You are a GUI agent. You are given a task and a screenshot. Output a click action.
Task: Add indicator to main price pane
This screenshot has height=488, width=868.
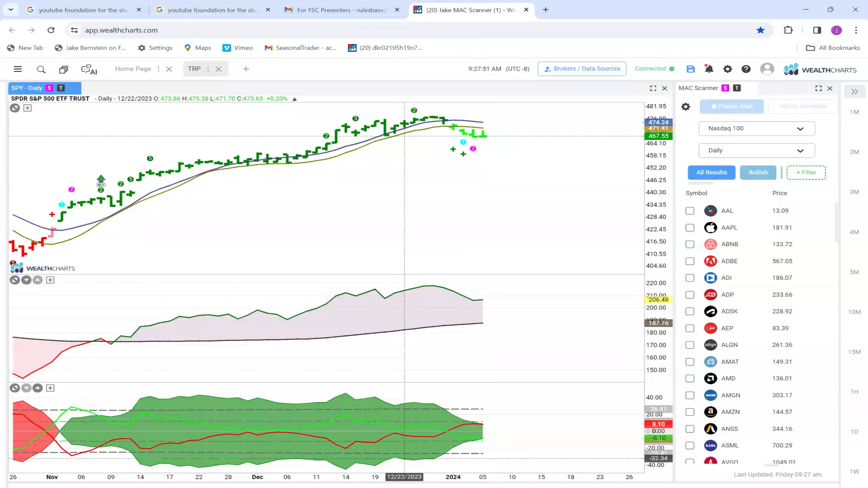coord(28,108)
